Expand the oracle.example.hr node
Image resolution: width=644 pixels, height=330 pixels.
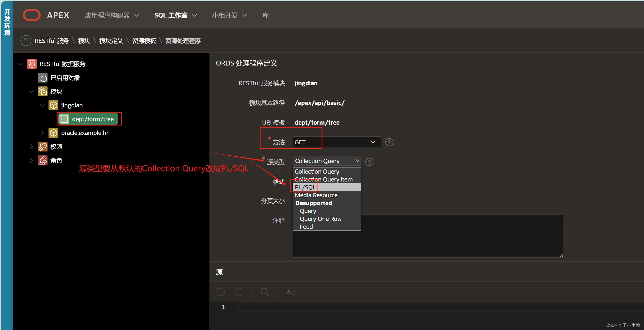(x=42, y=133)
